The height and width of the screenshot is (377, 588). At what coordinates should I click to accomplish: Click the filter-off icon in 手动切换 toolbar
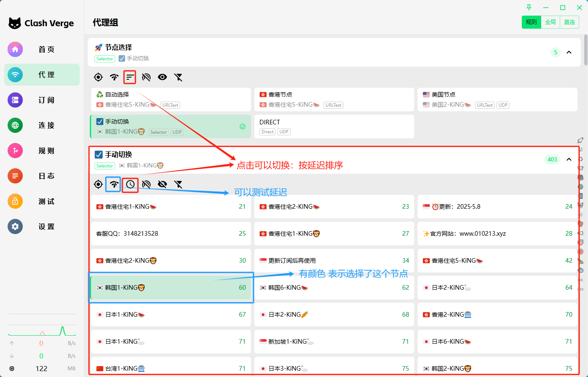pos(178,184)
